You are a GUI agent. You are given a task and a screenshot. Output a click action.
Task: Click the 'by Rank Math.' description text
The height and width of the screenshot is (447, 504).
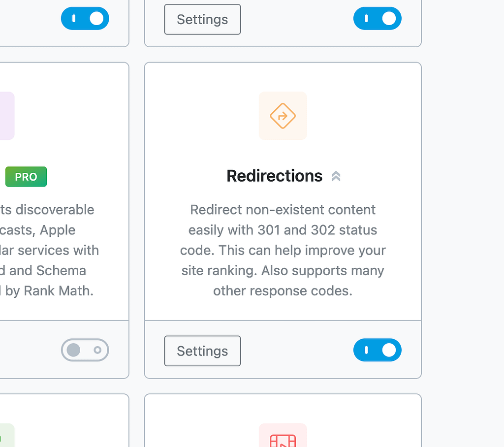[x=47, y=291]
